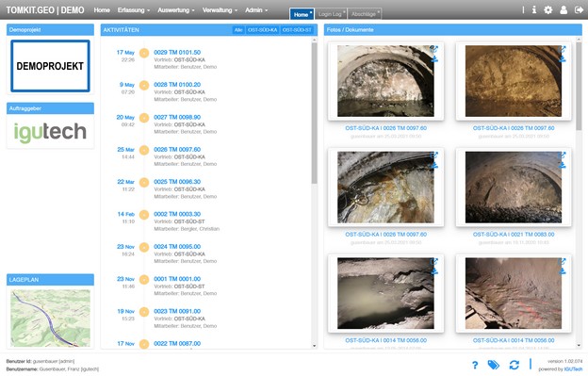588x376 pixels.
Task: Click the timeline marker for 0002 TM 0003.30
Action: pyautogui.click(x=144, y=215)
